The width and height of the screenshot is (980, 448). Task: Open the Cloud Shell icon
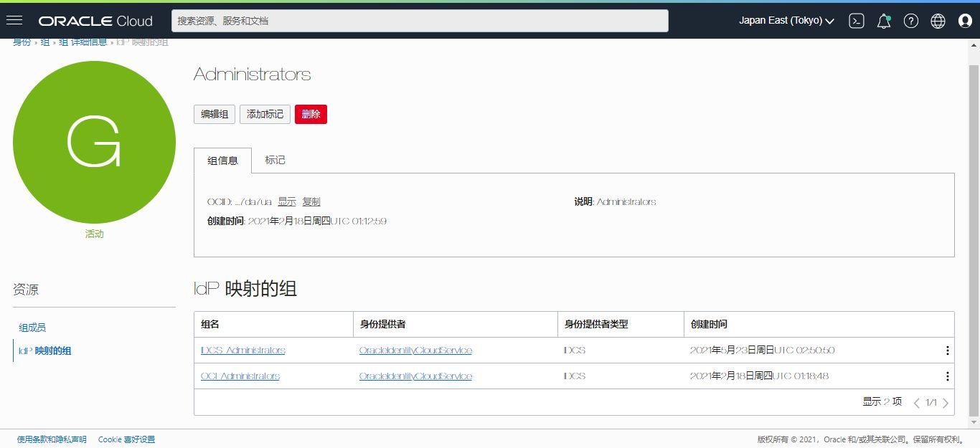(x=857, y=21)
